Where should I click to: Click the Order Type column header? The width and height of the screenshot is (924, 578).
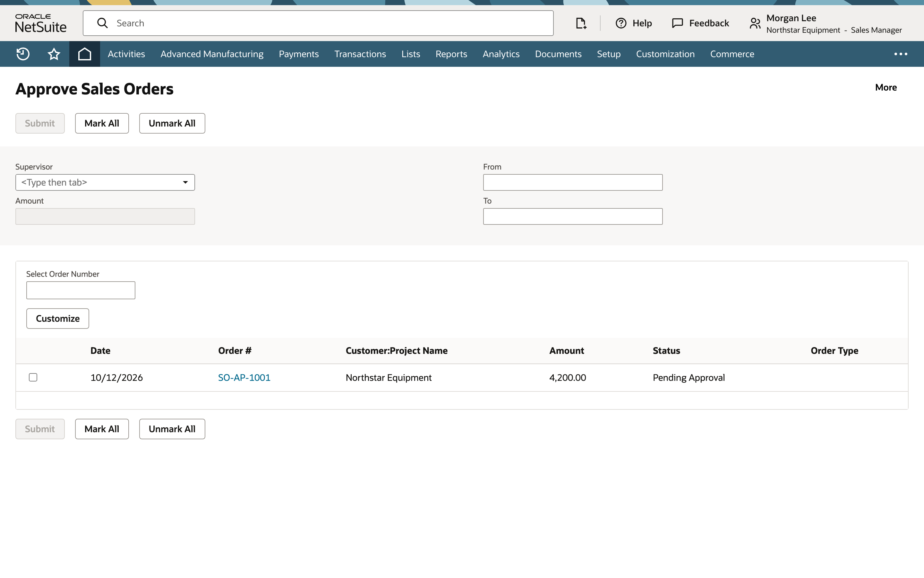tap(834, 351)
